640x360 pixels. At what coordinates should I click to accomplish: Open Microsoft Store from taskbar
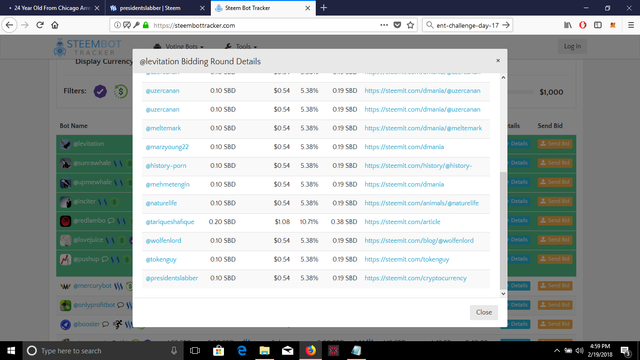tap(218, 351)
